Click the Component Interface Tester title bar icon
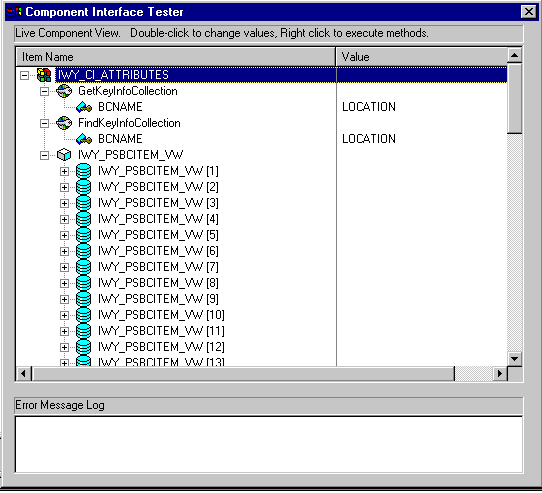This screenshot has height=493, width=542. point(14,12)
